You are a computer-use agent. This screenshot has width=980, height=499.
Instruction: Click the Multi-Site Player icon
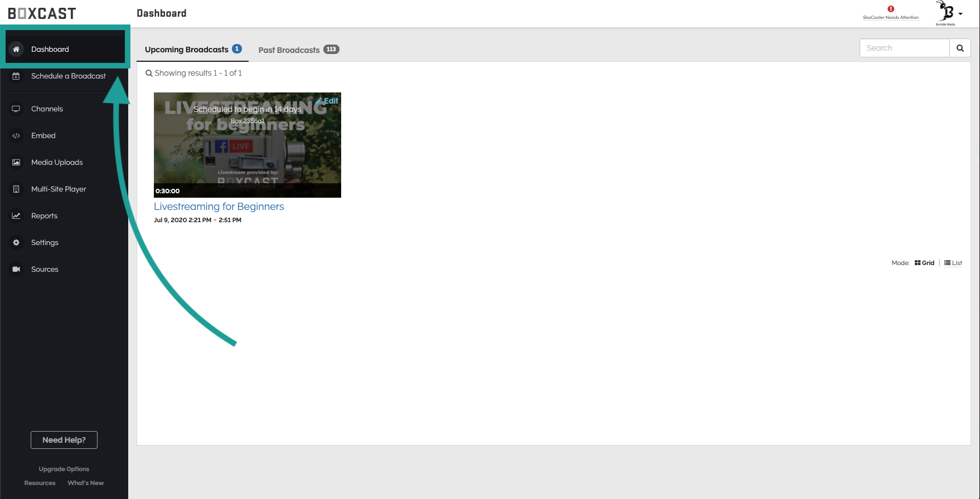pyautogui.click(x=16, y=189)
